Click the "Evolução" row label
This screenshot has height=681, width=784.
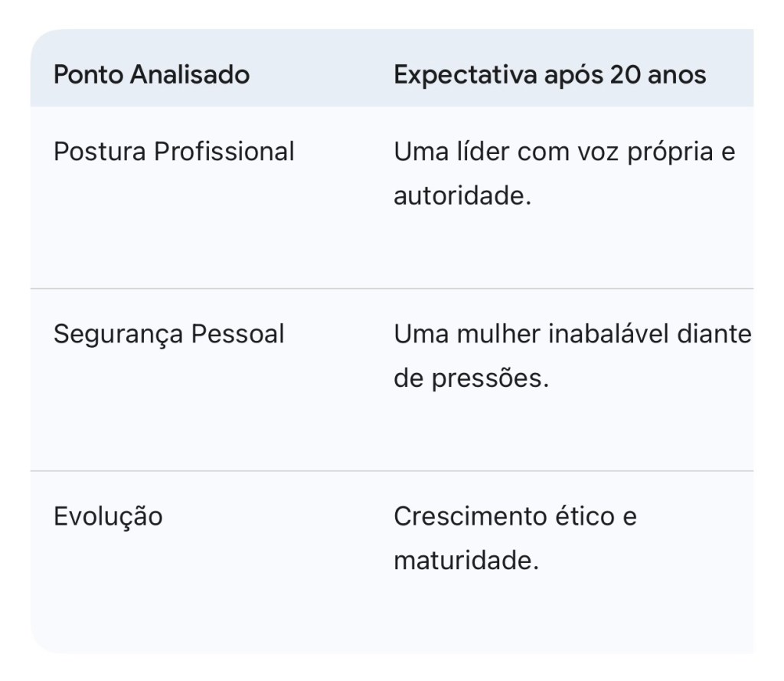108,516
